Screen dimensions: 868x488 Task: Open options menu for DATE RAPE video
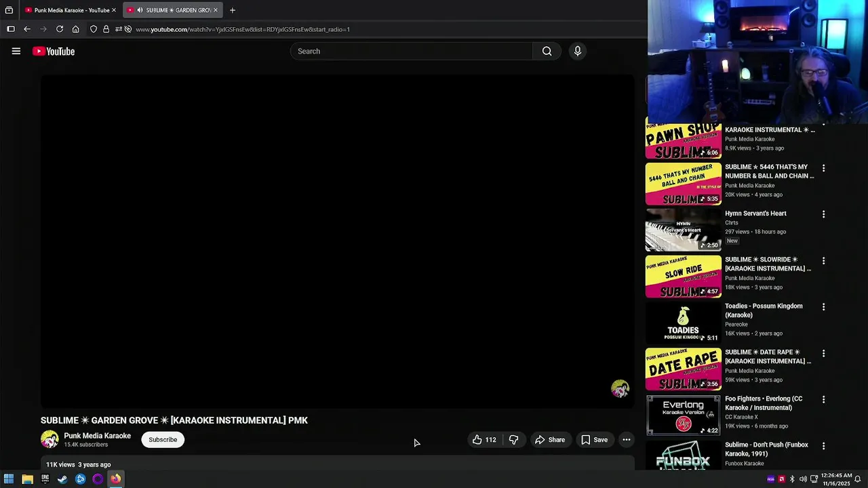(x=824, y=354)
